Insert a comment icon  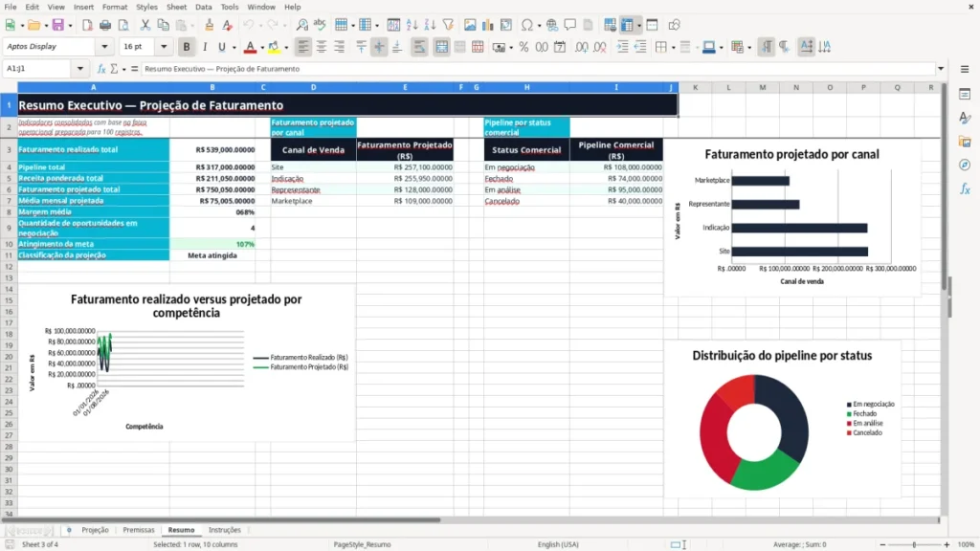click(x=570, y=25)
